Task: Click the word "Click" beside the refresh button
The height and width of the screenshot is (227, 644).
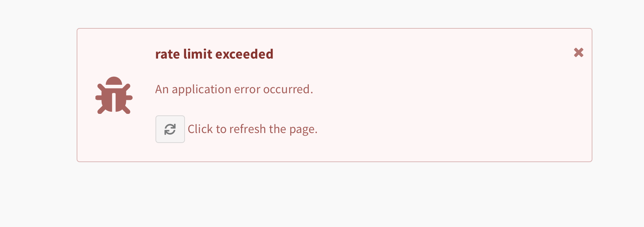Action: (200, 129)
